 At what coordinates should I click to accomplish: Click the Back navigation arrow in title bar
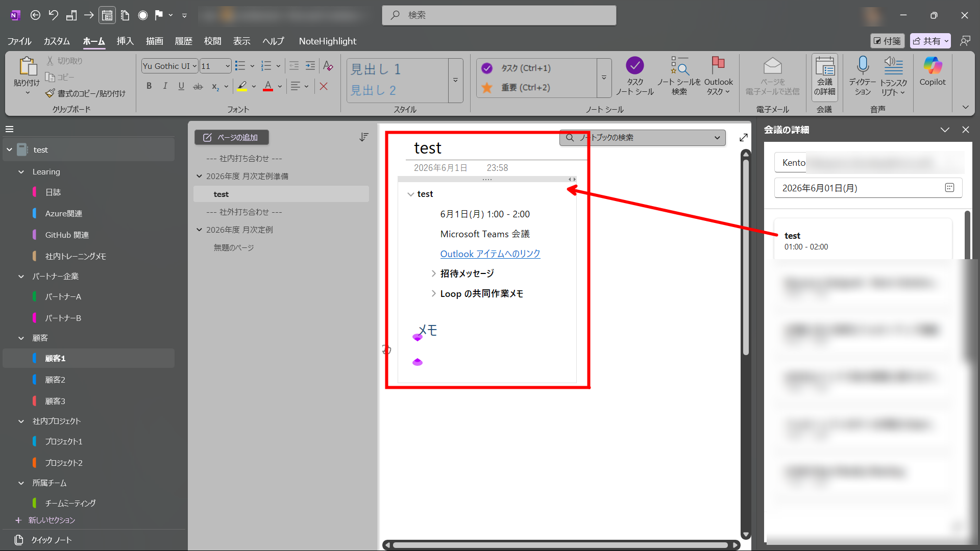(x=35, y=15)
